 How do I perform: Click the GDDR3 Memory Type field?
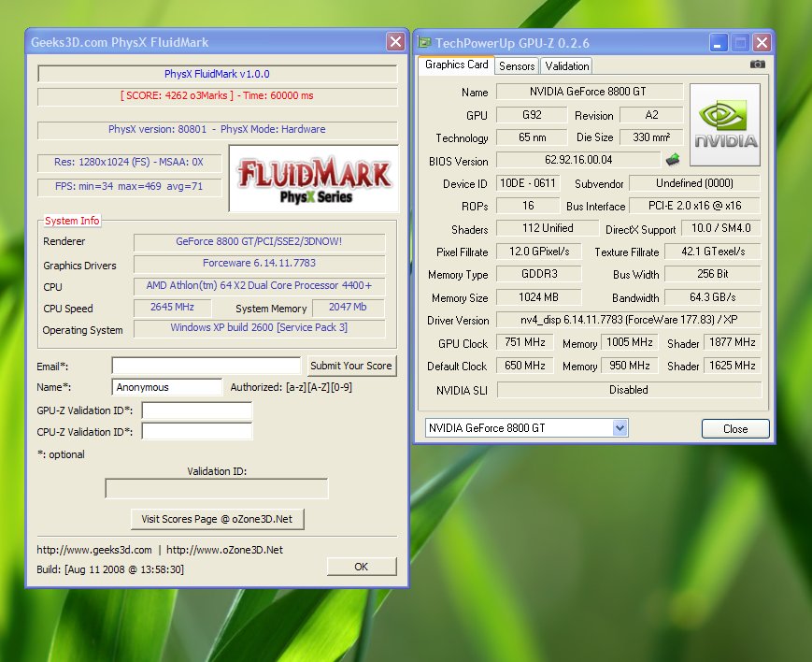tap(539, 274)
